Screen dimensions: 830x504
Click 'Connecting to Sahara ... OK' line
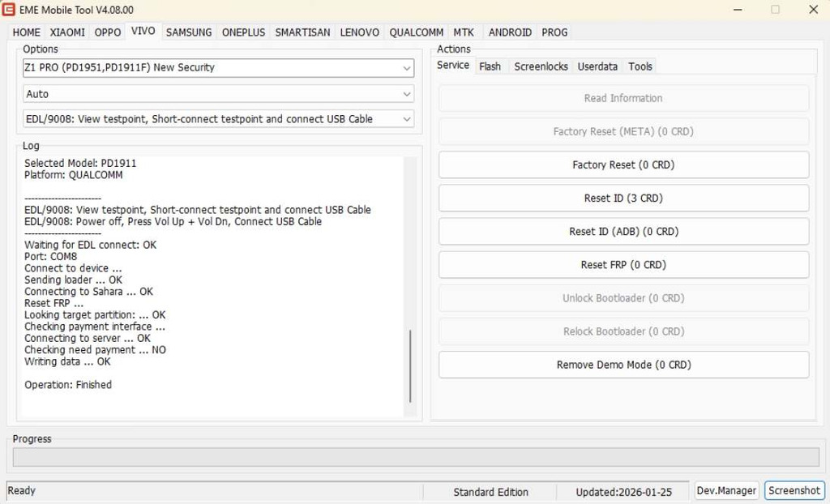coord(89,291)
